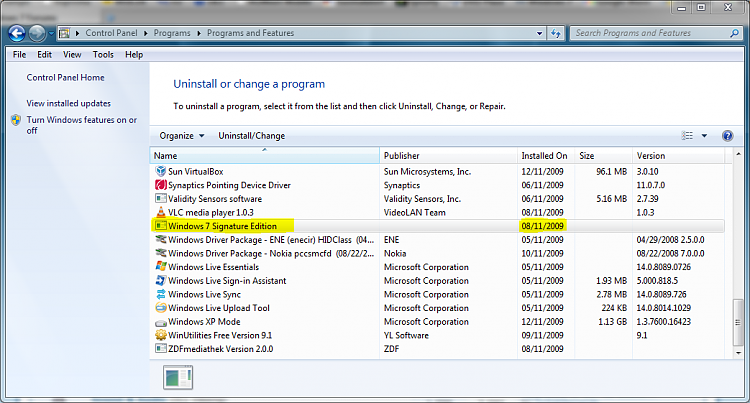Select the Sun VirtualBox entry name
750x403 pixels.
(196, 171)
